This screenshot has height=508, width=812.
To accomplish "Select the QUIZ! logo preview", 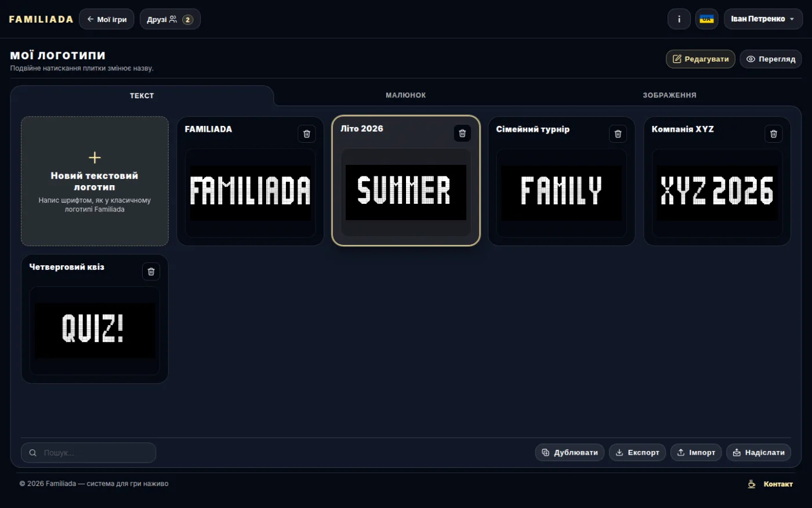I will (95, 330).
